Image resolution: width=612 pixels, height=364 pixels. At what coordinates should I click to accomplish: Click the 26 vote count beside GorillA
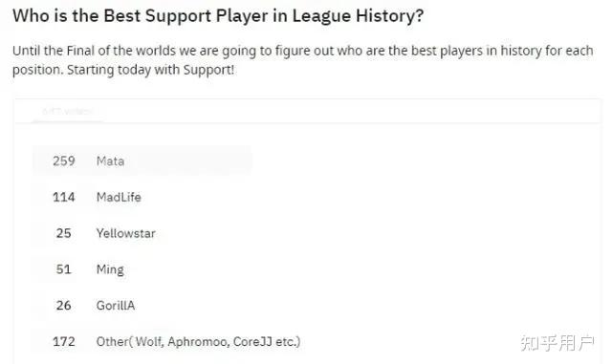[64, 306]
